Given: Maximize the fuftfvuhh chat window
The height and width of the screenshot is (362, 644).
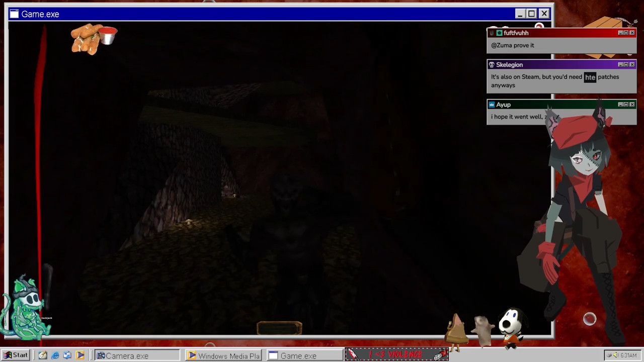Looking at the screenshot, I should click(x=626, y=33).
